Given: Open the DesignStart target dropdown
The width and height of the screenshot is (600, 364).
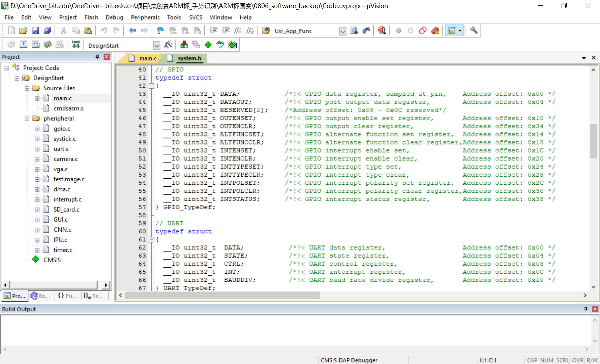Looking at the screenshot, I should (156, 45).
